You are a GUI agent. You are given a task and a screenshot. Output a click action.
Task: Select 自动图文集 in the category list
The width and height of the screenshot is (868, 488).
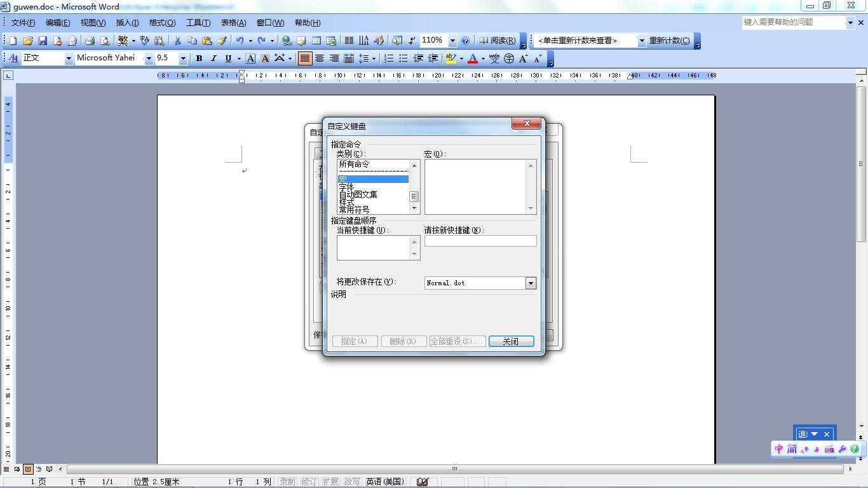tap(373, 194)
